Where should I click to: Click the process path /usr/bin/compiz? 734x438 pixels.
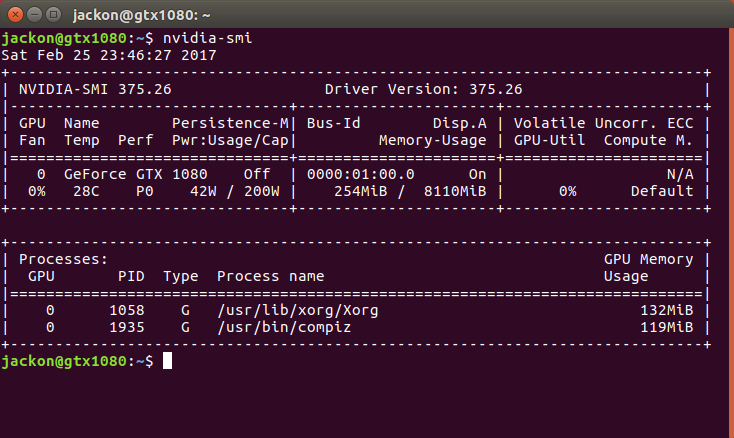click(x=284, y=328)
